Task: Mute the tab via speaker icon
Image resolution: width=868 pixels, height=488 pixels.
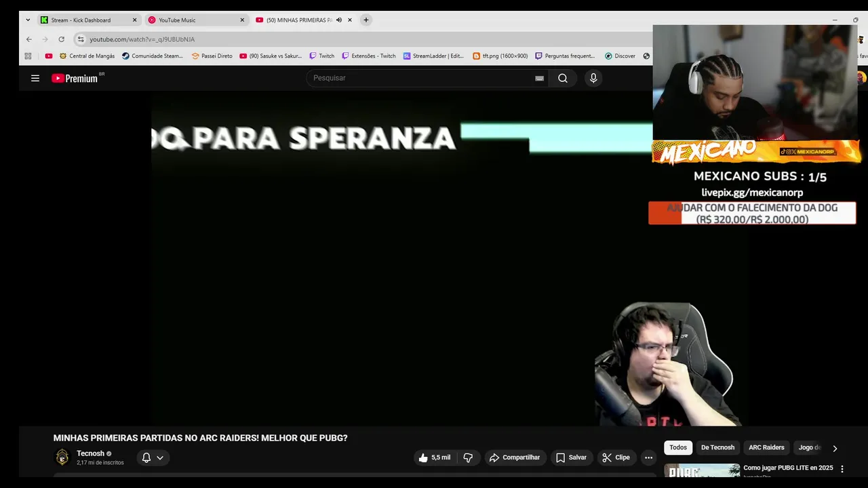Action: 339,20
